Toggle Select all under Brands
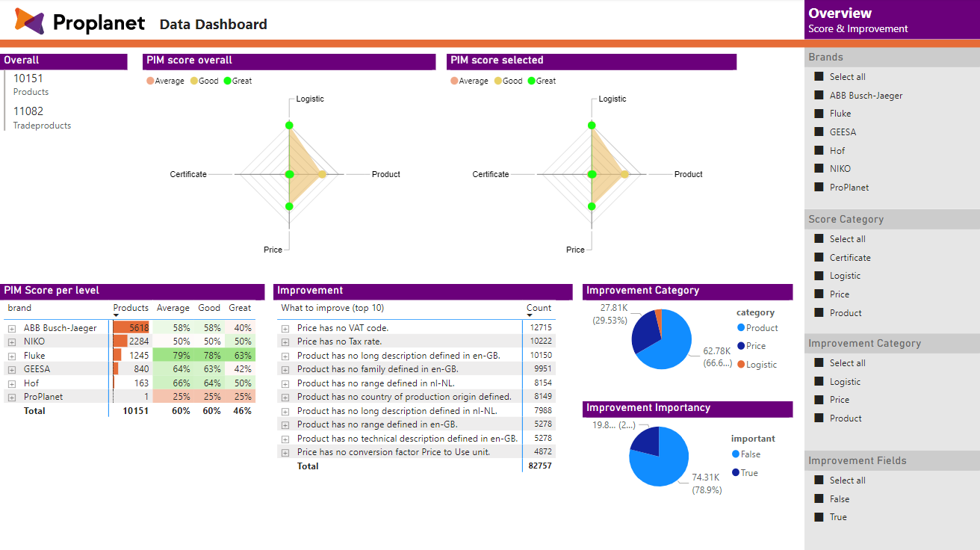The image size is (980, 550). coord(819,77)
